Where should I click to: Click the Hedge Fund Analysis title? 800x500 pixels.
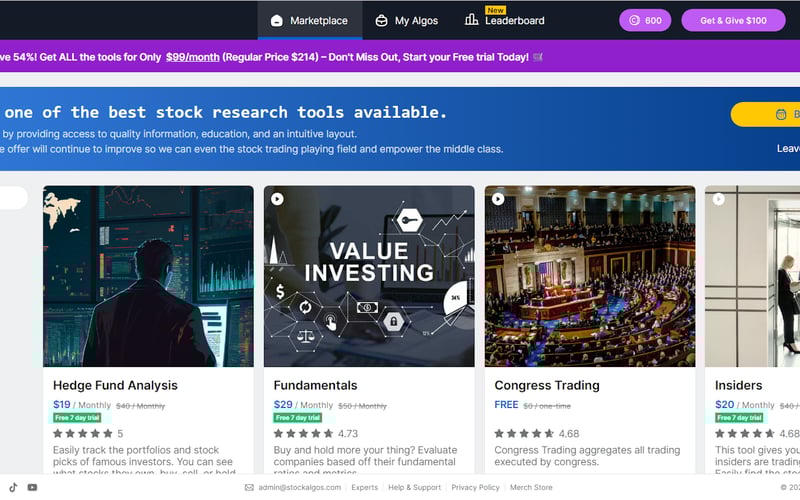115,385
